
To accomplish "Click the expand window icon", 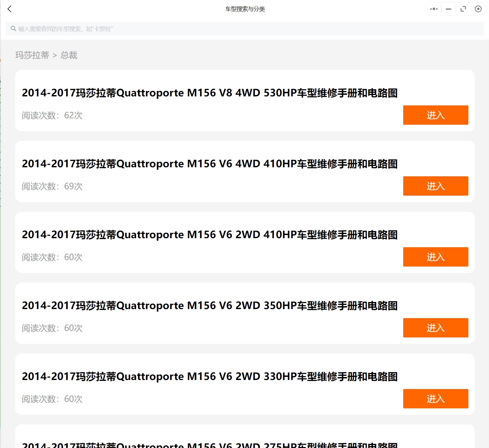I will tap(463, 9).
